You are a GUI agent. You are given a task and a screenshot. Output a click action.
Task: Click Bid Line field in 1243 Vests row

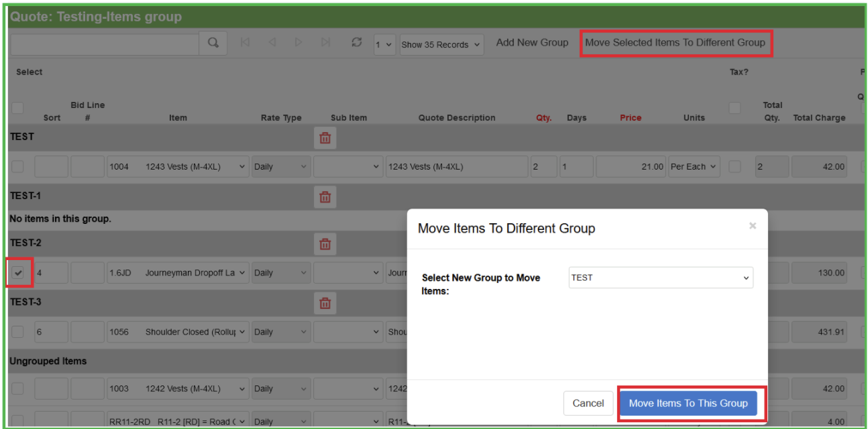(87, 167)
